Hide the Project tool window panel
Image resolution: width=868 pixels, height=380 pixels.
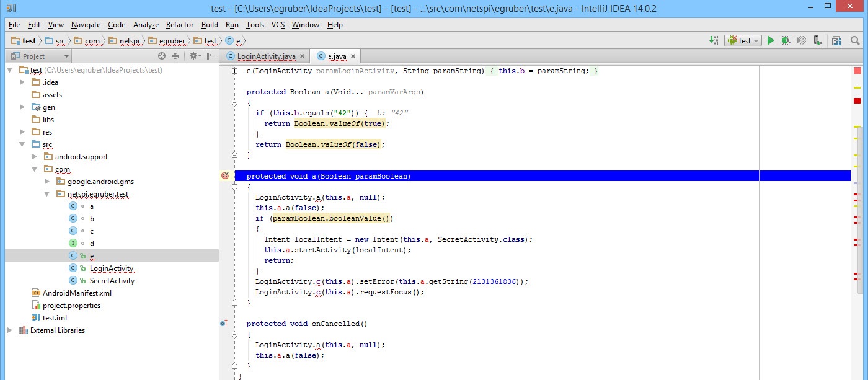pyautogui.click(x=211, y=56)
